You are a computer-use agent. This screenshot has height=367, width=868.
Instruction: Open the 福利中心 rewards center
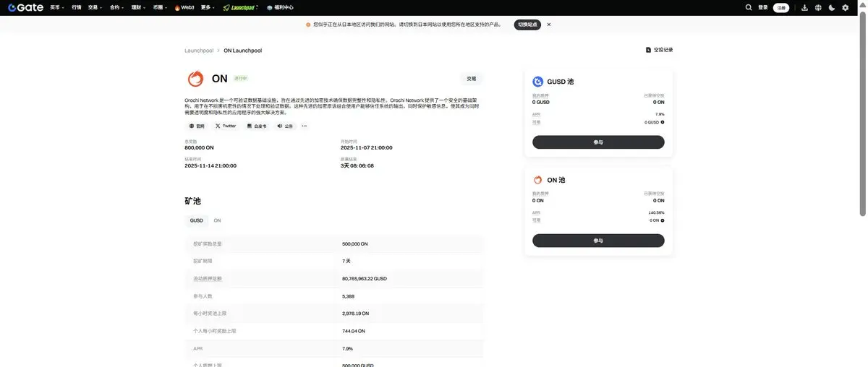point(280,7)
